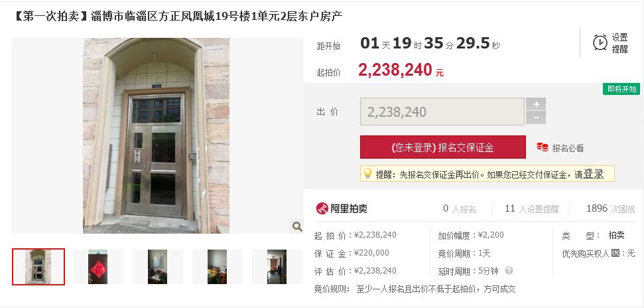The height and width of the screenshot is (308, 644).
Task: Select the fourth thumbnail with yellow sofa
Action: pyautogui.click(x=218, y=266)
